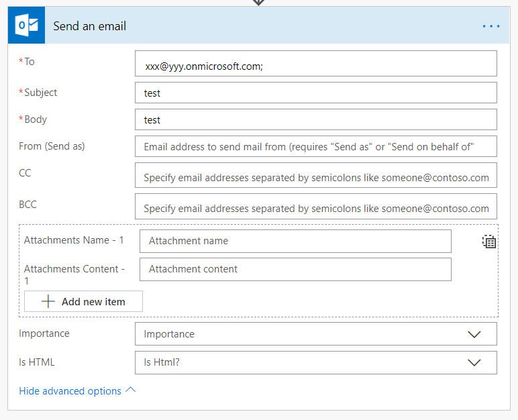
Task: Open the Is Html? dropdown
Action: pyautogui.click(x=316, y=362)
